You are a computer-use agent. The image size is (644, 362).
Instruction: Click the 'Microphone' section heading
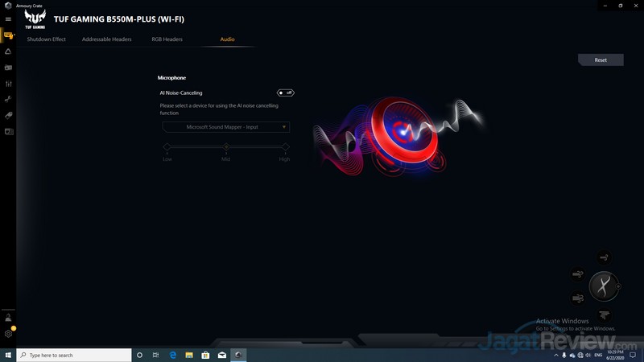(x=171, y=77)
